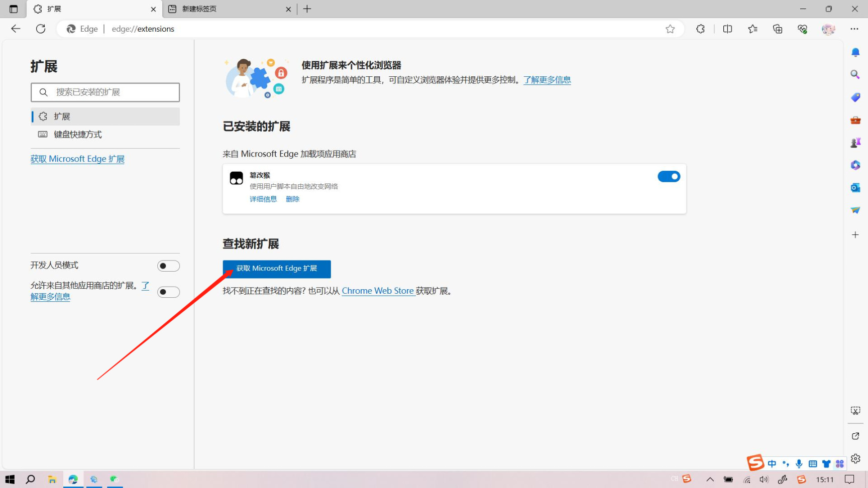Open the Tab actions menu icon
The height and width of the screenshot is (488, 868).
click(x=14, y=9)
